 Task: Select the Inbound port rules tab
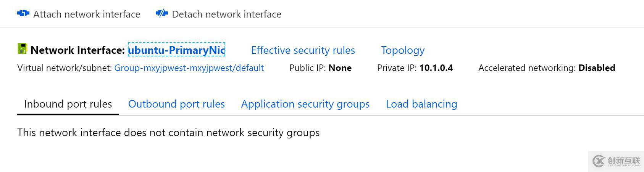(68, 104)
